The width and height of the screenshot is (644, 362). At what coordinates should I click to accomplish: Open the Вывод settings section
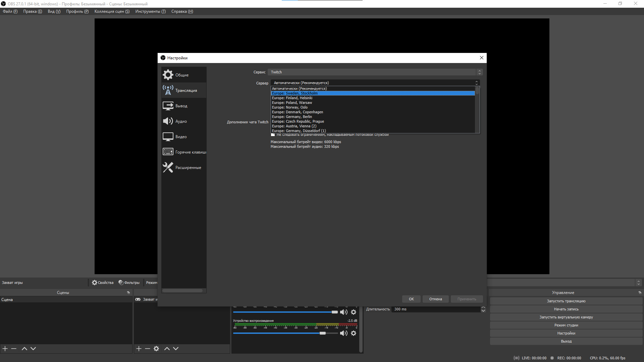184,106
